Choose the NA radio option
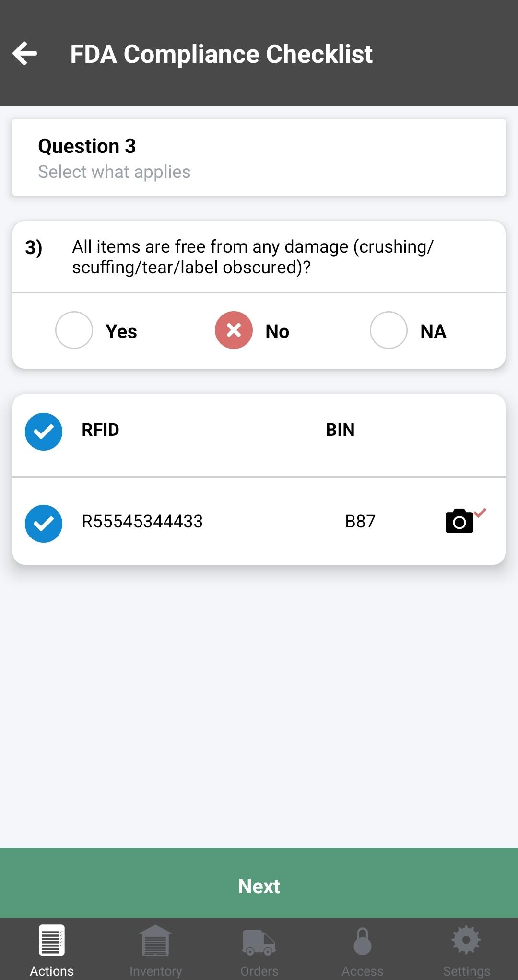Viewport: 518px width, 980px height. coord(388,330)
